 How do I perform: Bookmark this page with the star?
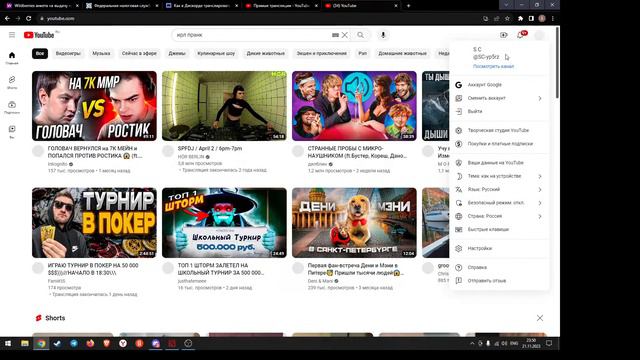(507, 18)
